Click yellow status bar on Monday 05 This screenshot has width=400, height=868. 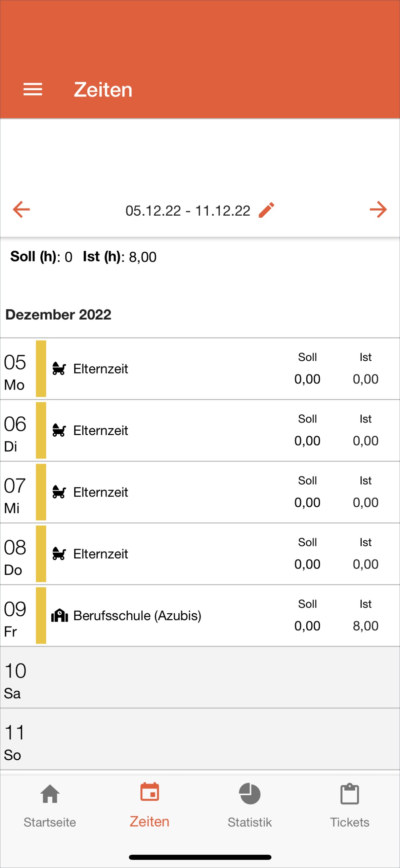coord(41,369)
